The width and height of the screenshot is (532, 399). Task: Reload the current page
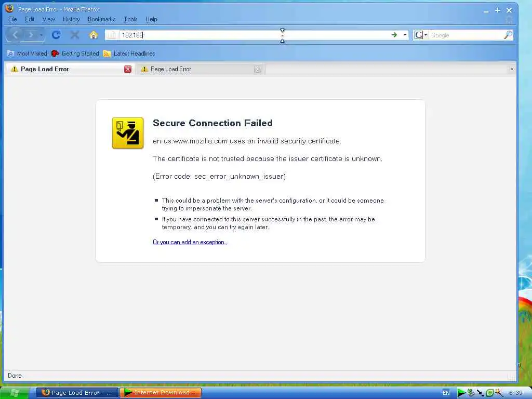[x=56, y=35]
